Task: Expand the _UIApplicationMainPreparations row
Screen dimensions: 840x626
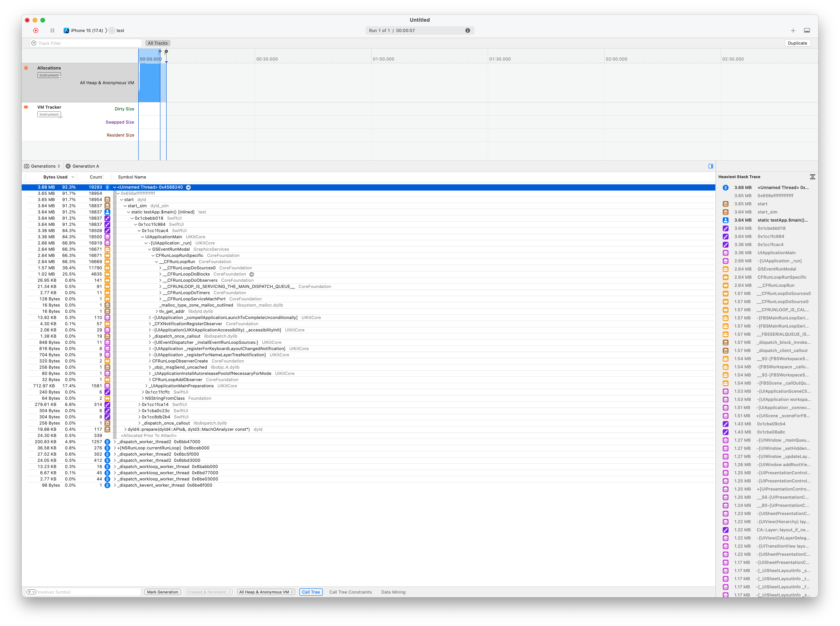Action: point(146,386)
